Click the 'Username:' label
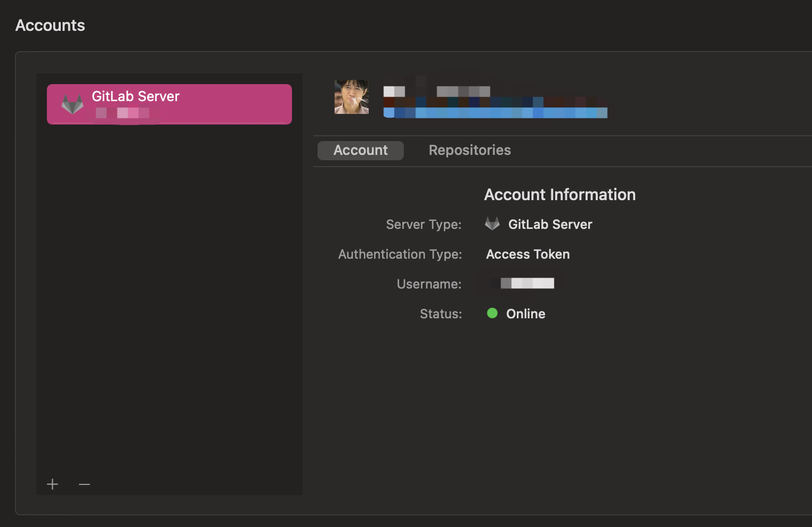 429,284
